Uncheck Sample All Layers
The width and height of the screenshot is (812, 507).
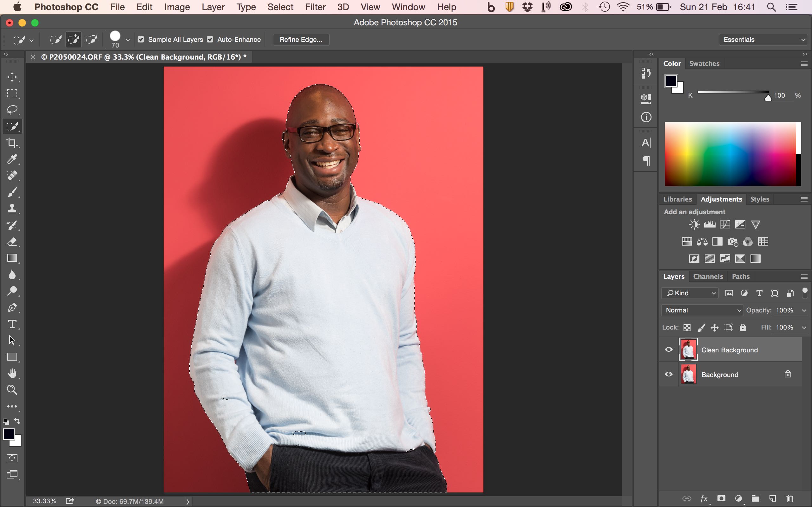[x=141, y=40]
